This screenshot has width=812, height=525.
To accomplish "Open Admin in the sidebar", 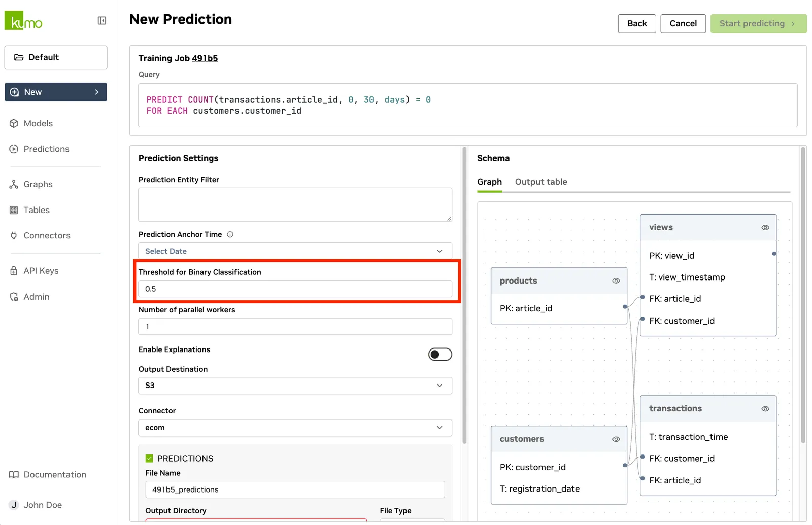I will click(37, 297).
